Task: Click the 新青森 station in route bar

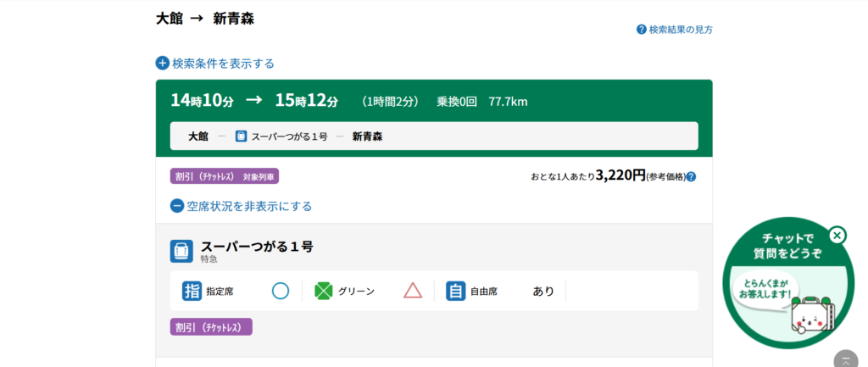Action: 367,136
